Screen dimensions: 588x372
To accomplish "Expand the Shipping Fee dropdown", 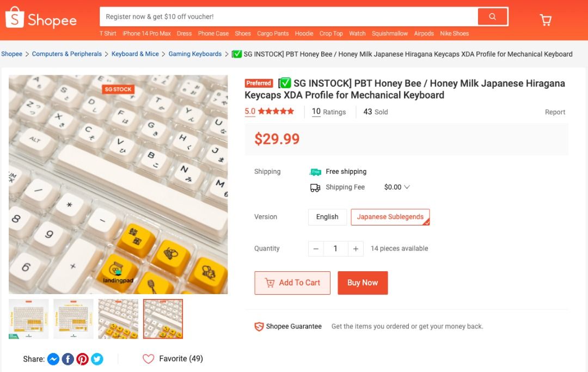I will (397, 187).
